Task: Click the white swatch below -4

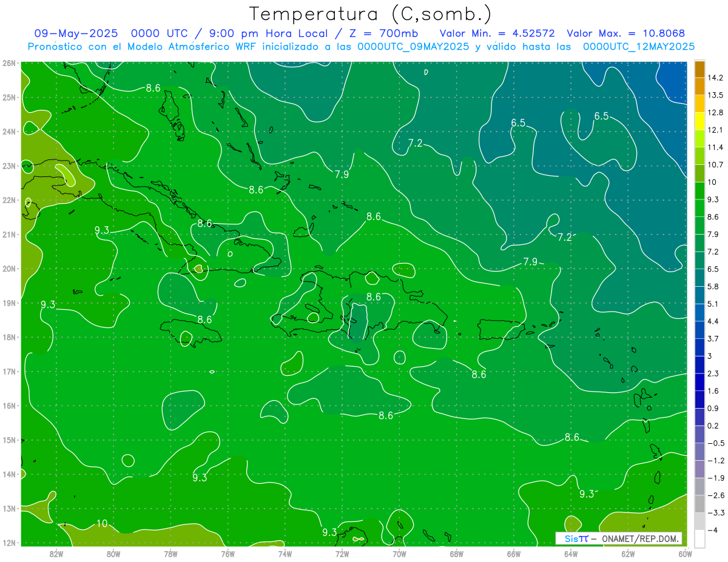Action: tap(699, 538)
